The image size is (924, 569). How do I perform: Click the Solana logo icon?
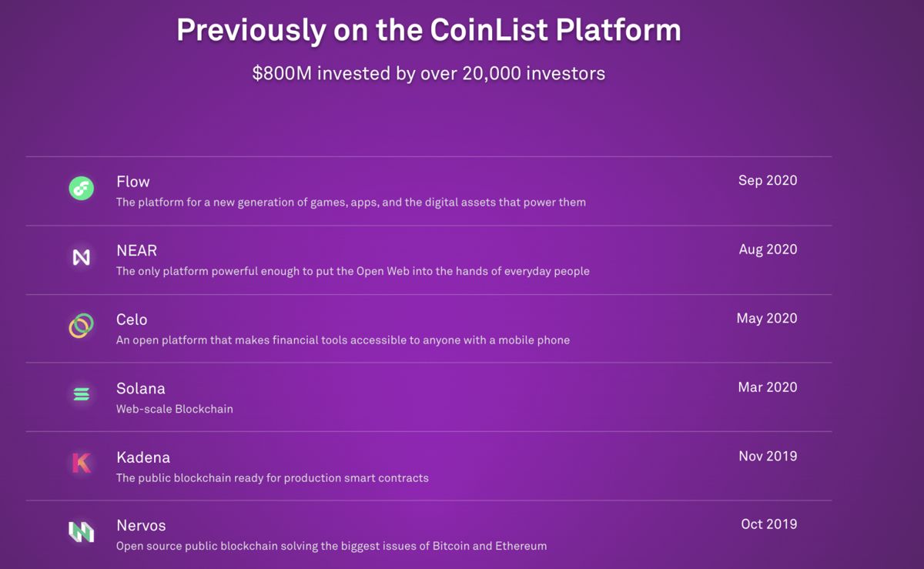(82, 395)
